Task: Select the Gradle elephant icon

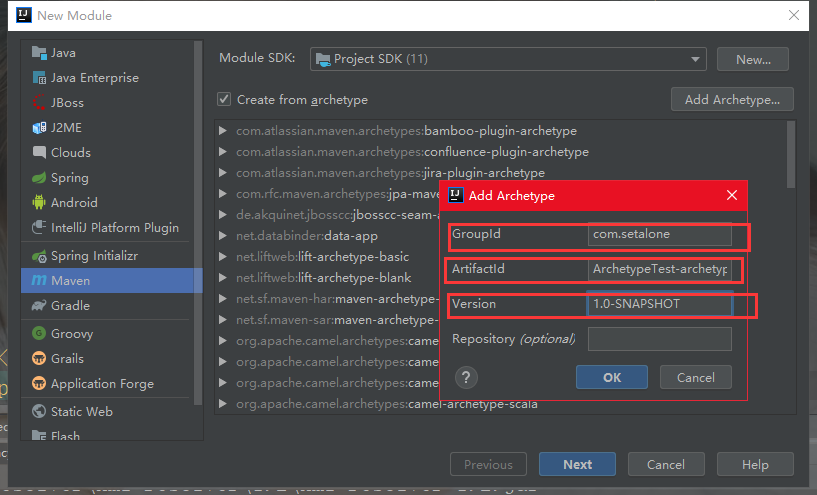Action: coord(39,305)
